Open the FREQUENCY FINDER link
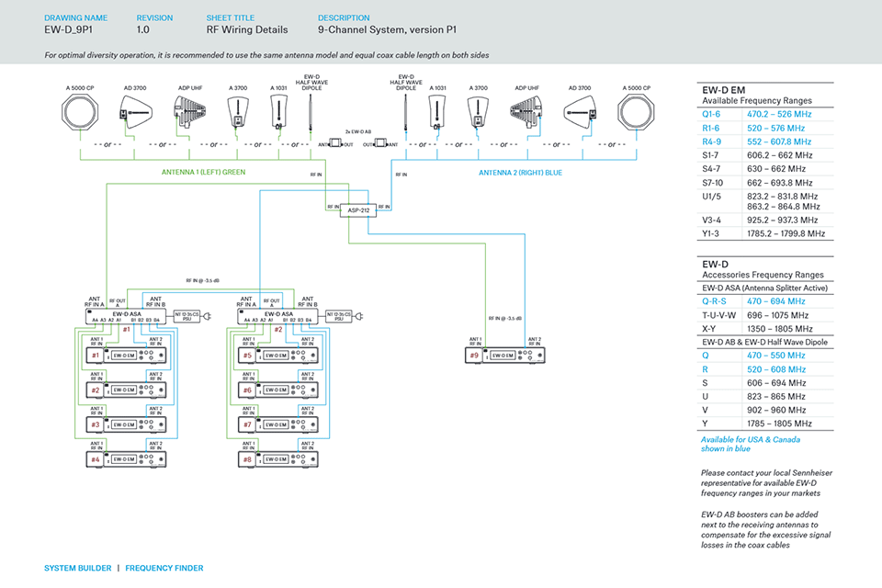The image size is (882, 588). [x=164, y=569]
